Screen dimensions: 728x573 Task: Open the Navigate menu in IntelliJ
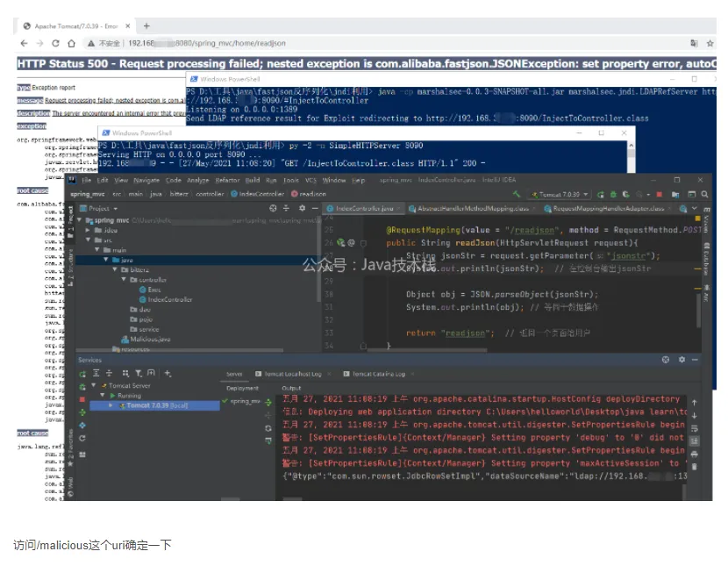(146, 180)
